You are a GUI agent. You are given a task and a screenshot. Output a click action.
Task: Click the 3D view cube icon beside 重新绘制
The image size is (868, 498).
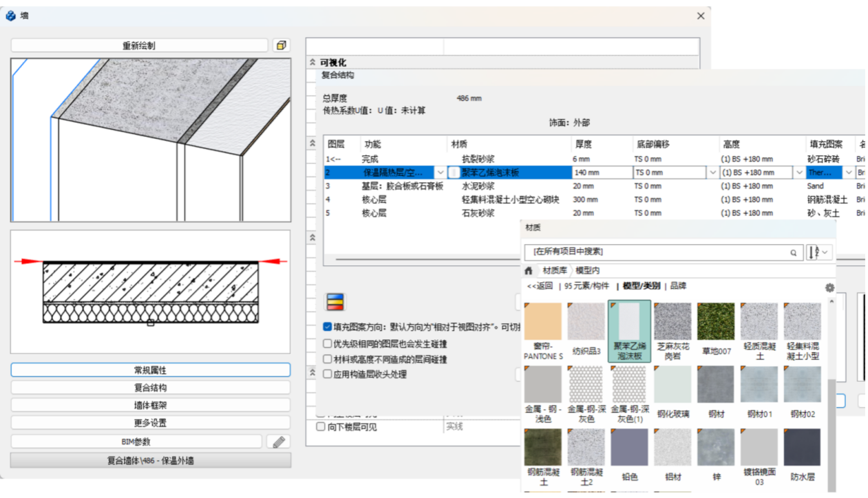(281, 45)
